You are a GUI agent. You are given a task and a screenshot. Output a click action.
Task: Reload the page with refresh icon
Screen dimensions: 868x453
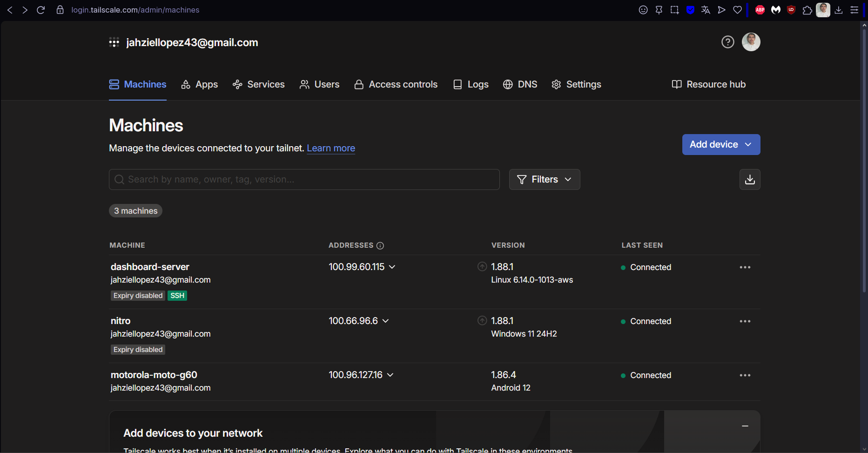(x=41, y=10)
